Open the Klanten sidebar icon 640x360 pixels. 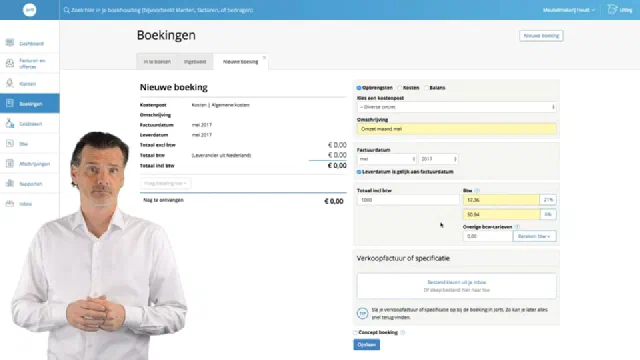pyautogui.click(x=10, y=83)
